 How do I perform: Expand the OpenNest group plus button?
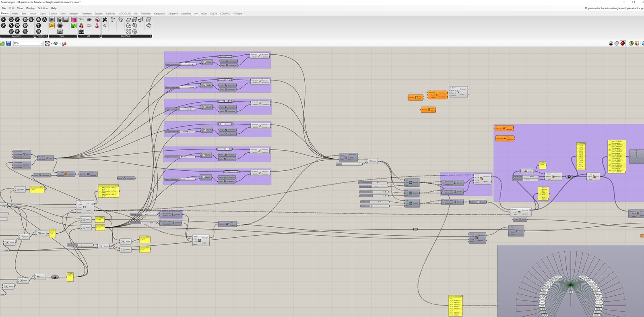151,36
